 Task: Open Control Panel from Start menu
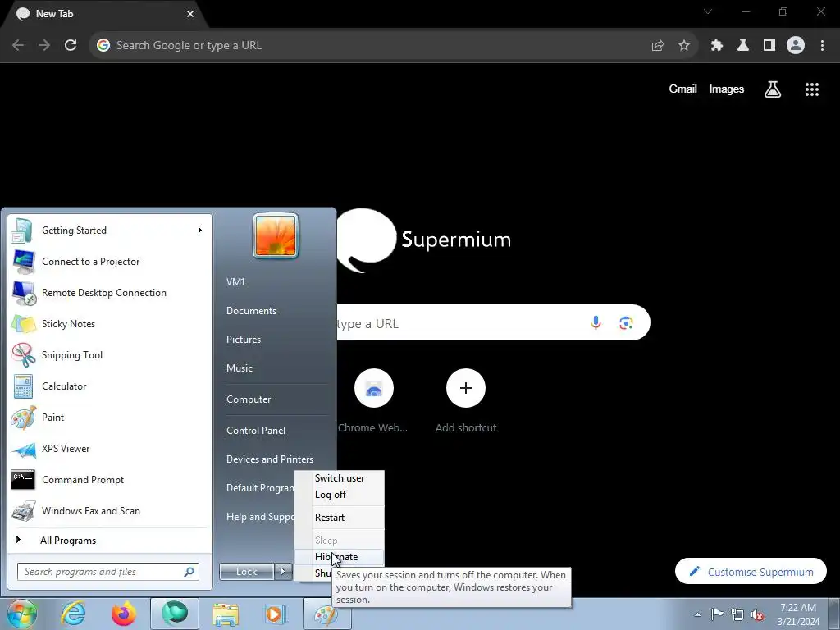tap(256, 431)
